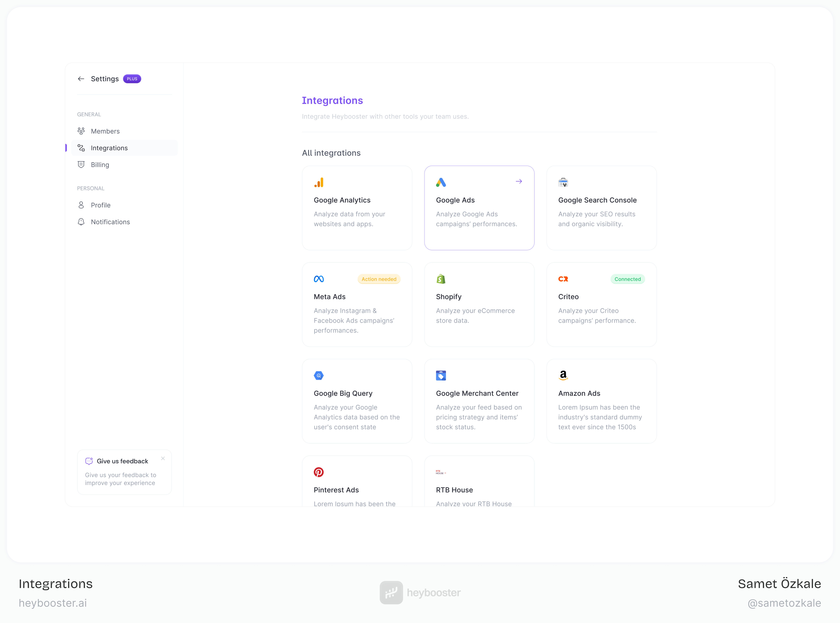The width and height of the screenshot is (840, 623).
Task: Open the heybooster.ai link
Action: coord(53,603)
